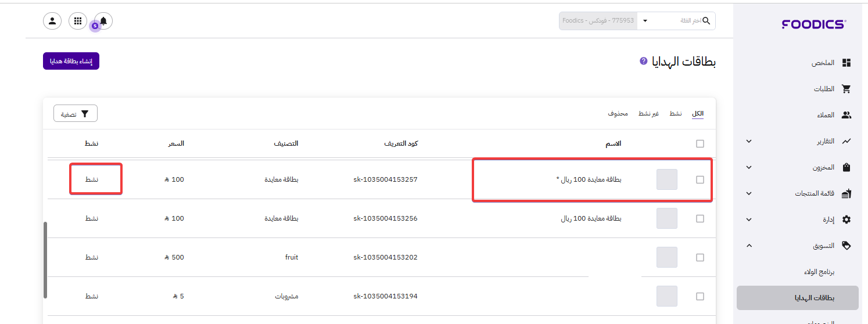Expand the التقارير reports submenu

point(748,141)
